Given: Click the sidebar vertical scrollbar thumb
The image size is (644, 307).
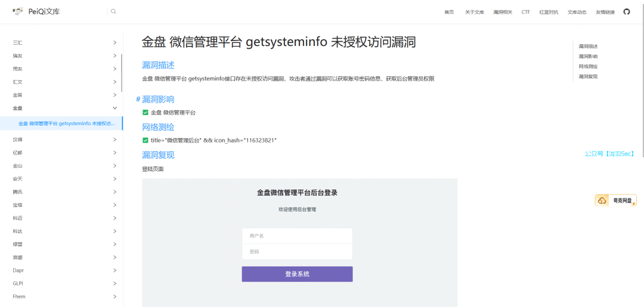Looking at the screenshot, I should click(x=122, y=73).
